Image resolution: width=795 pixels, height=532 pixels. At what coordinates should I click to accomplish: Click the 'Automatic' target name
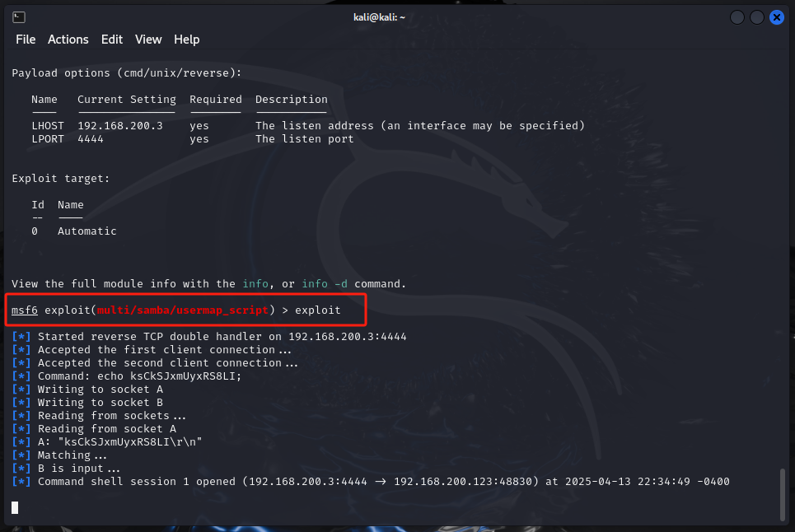pyautogui.click(x=87, y=231)
